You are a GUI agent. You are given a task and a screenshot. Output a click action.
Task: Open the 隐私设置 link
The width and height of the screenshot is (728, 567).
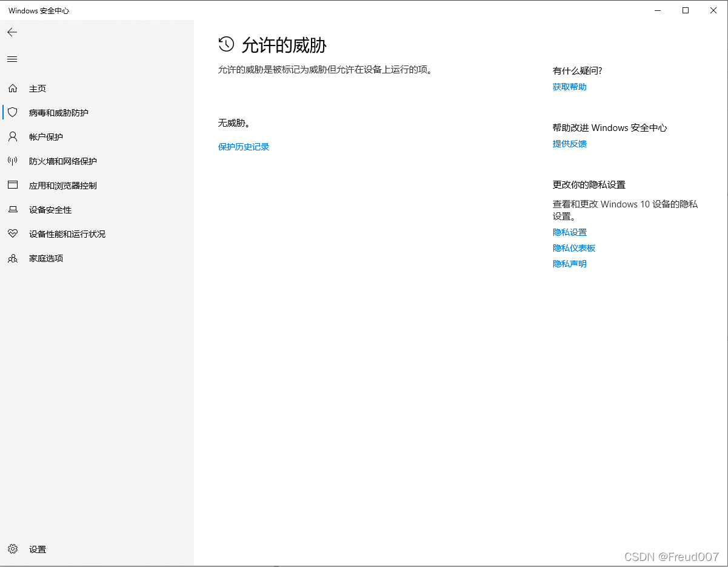(x=570, y=232)
